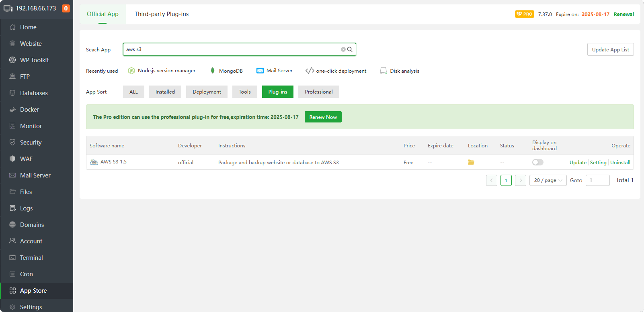Click Update for AWS S3
This screenshot has height=312, width=644.
tap(578, 162)
